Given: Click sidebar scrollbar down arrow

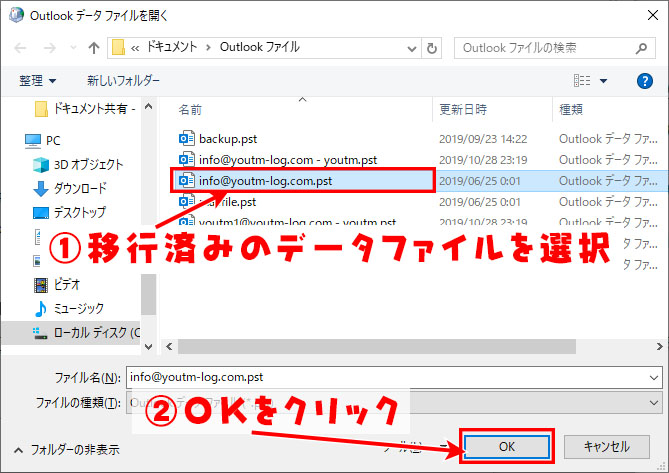Looking at the screenshot, I should [x=148, y=346].
